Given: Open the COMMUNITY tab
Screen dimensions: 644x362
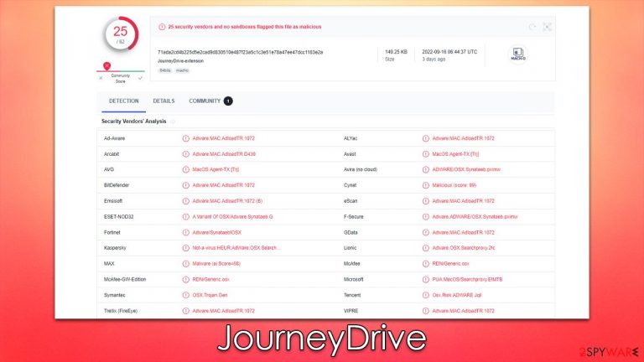Looking at the screenshot, I should (x=205, y=101).
